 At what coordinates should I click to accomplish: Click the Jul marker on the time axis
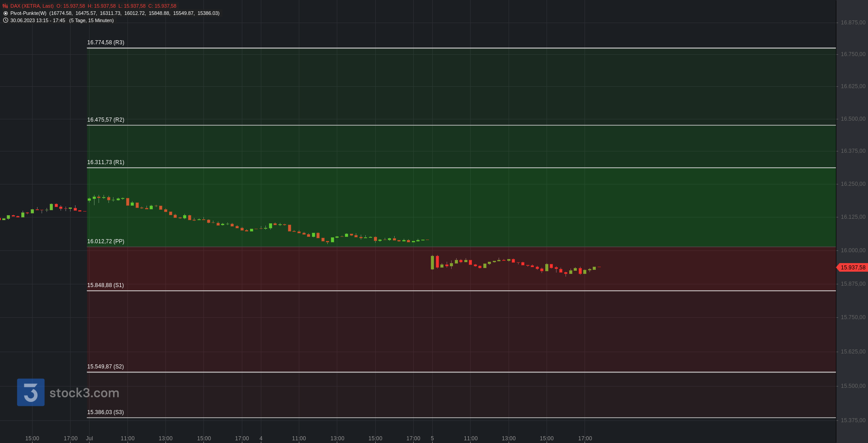pyautogui.click(x=90, y=438)
